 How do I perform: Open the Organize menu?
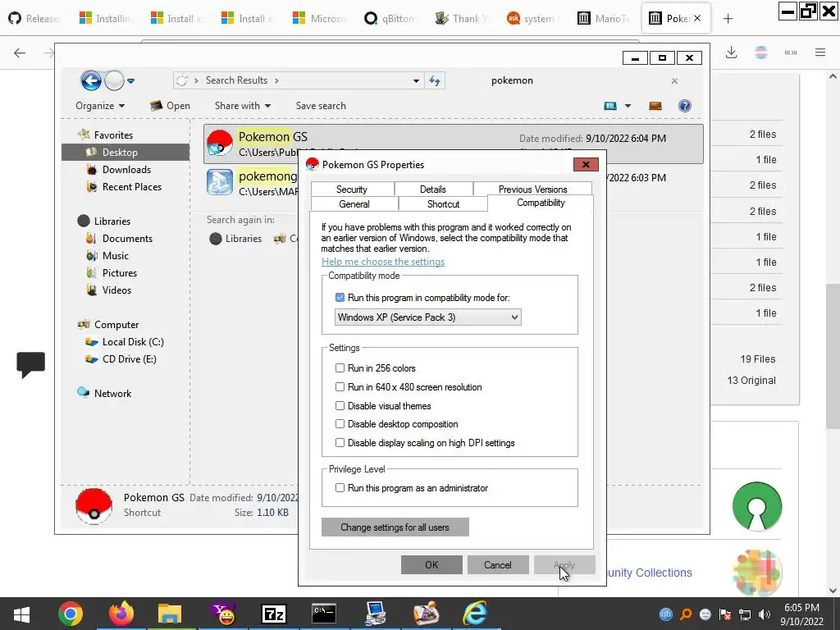click(x=100, y=106)
